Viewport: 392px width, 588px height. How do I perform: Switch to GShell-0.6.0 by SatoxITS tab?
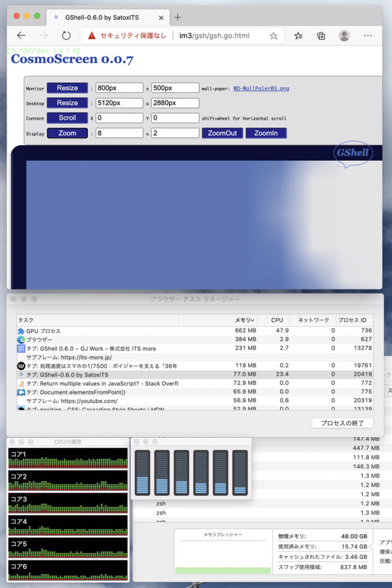coord(103,17)
